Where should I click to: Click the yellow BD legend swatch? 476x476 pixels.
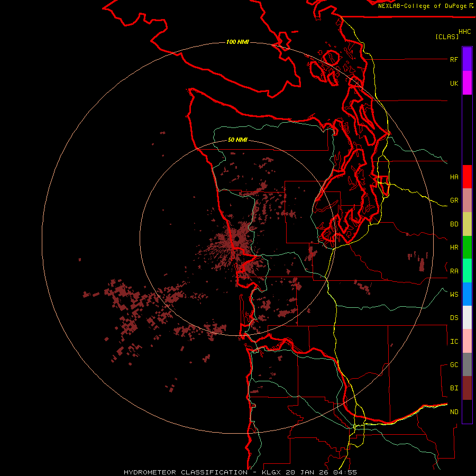tap(467, 224)
